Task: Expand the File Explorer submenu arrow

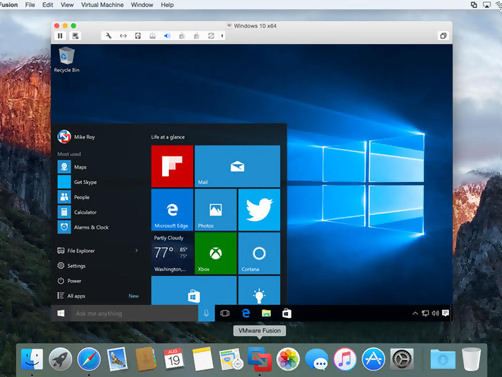Action: (137, 250)
